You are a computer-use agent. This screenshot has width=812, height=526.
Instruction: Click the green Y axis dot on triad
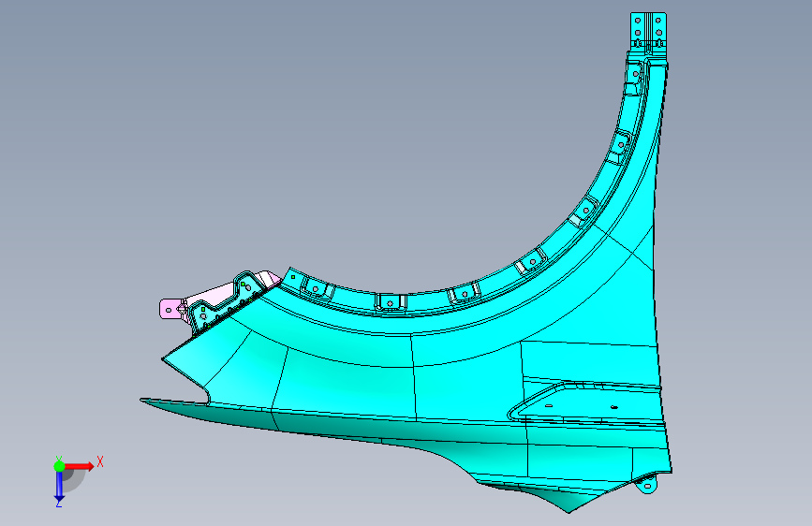(x=60, y=466)
